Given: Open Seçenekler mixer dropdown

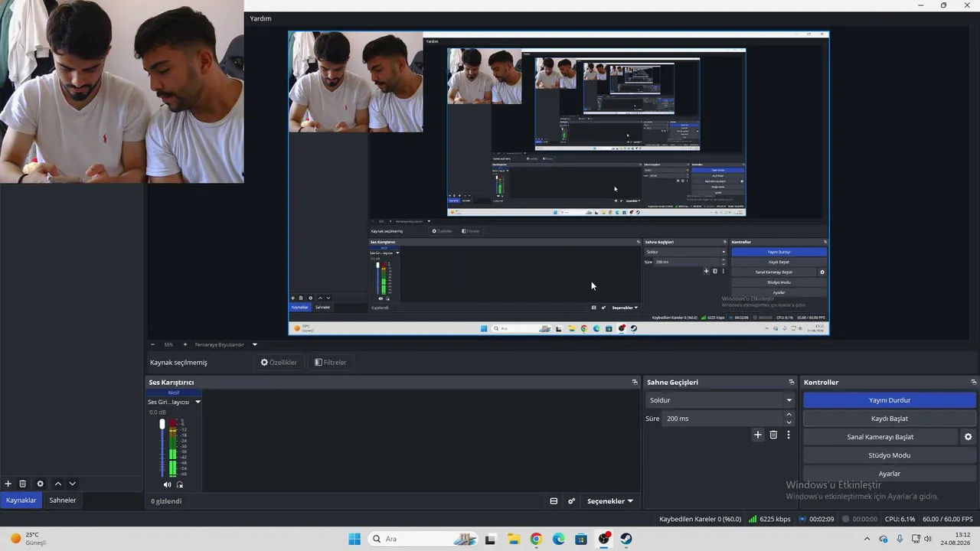Looking at the screenshot, I should click(610, 501).
